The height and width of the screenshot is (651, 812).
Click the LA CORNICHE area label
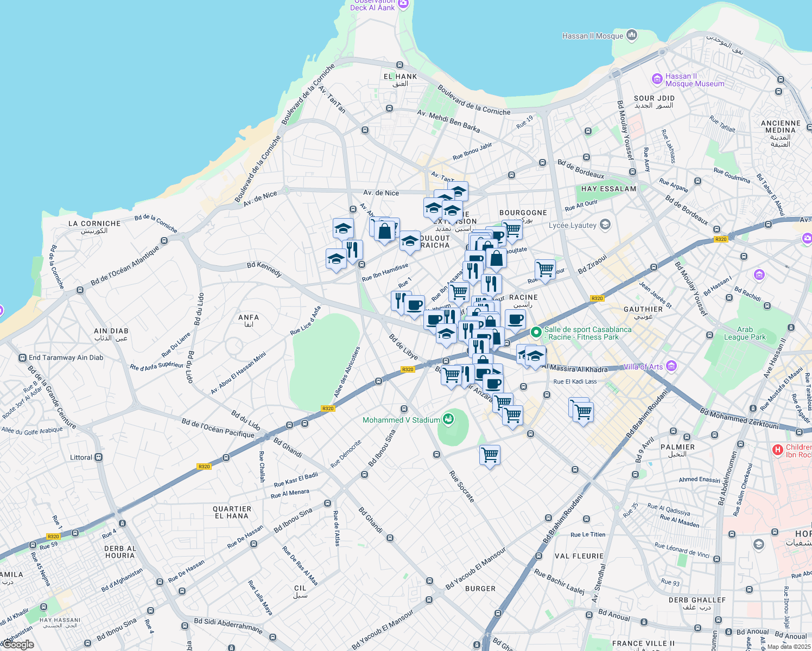94,227
